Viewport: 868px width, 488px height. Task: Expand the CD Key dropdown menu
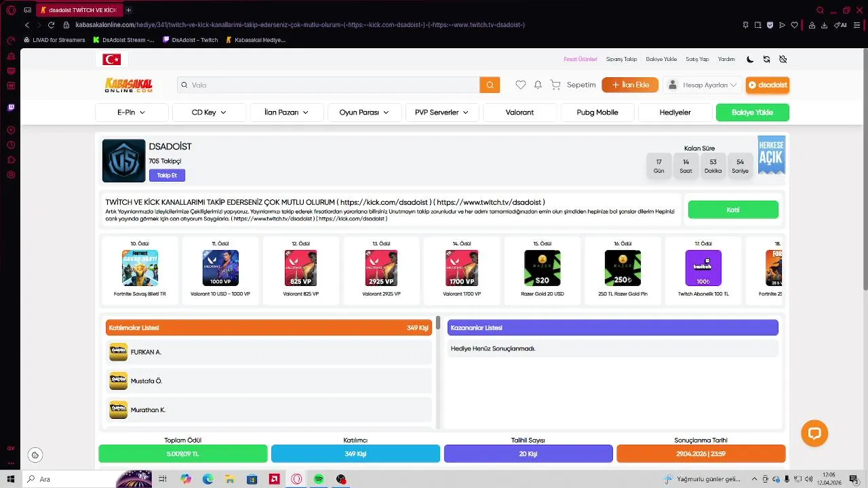point(209,113)
